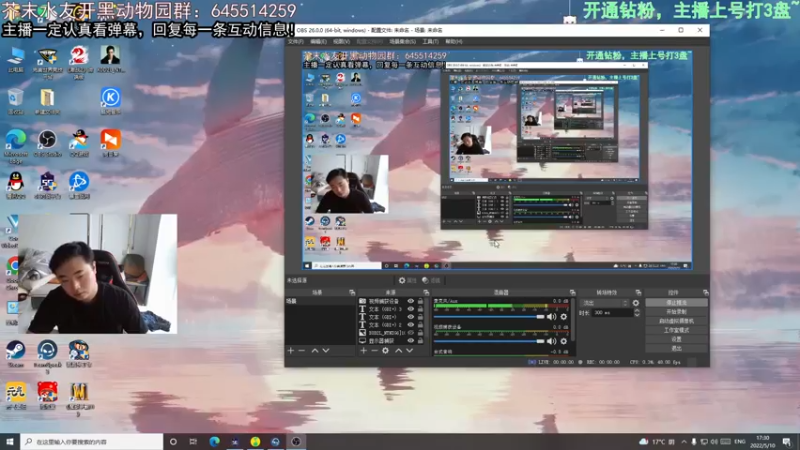
Task: Open Task View from the taskbar
Action: click(x=193, y=442)
